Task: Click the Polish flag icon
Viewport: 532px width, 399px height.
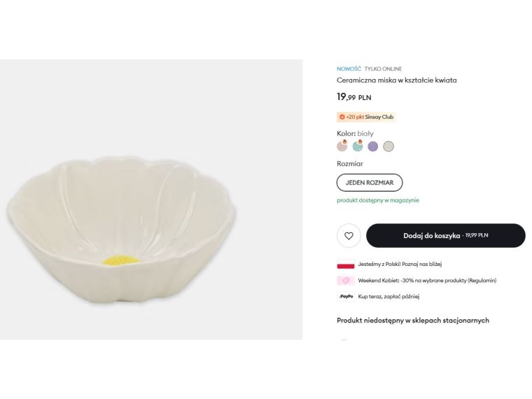Action: click(345, 265)
